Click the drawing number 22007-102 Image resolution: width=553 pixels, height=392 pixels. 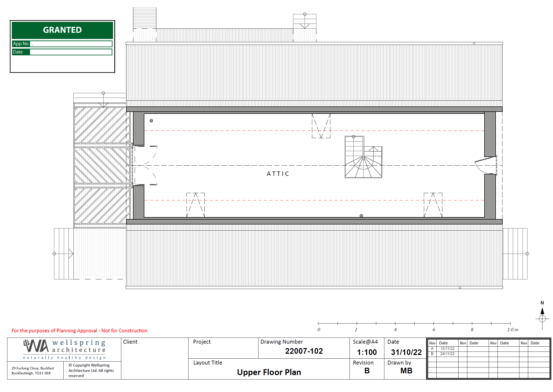pyautogui.click(x=304, y=351)
